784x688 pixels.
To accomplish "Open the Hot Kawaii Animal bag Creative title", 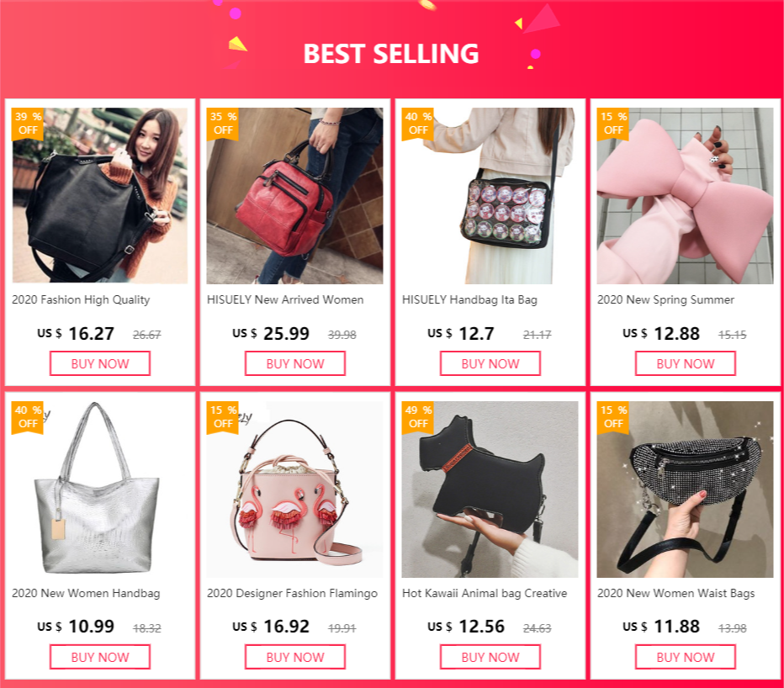I will [x=485, y=594].
